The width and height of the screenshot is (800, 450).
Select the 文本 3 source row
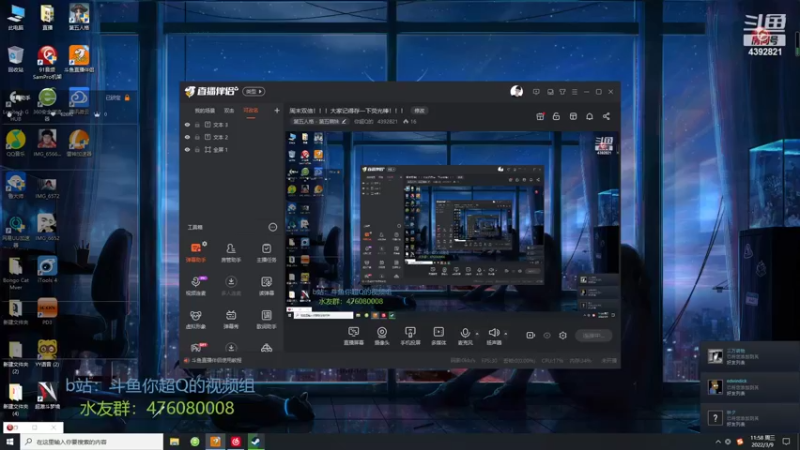pyautogui.click(x=232, y=124)
